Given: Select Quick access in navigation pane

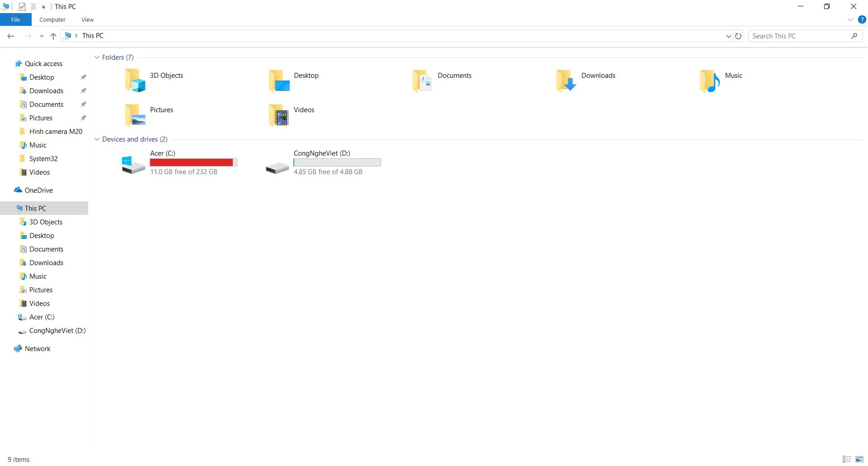Looking at the screenshot, I should tap(43, 64).
